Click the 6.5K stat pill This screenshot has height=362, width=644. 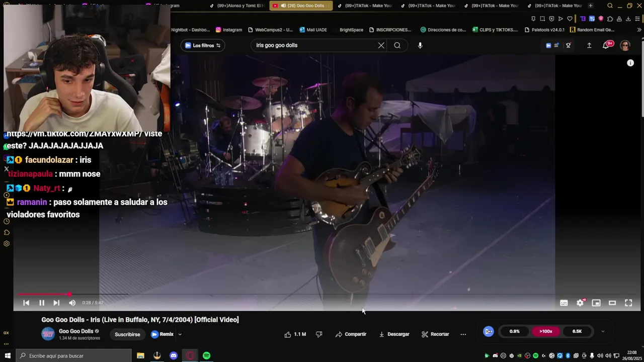pos(577,331)
